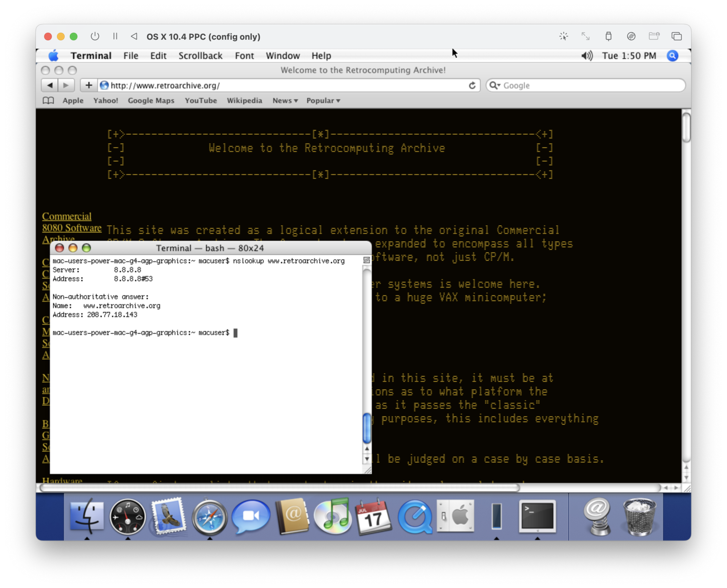The width and height of the screenshot is (727, 588).
Task: Open the Scrollback menu
Action: coord(200,56)
